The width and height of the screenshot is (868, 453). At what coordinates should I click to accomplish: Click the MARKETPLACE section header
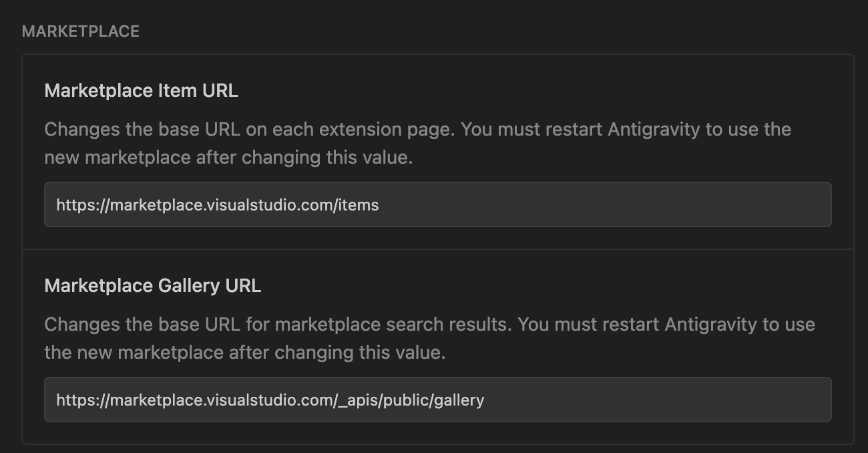[x=81, y=31]
